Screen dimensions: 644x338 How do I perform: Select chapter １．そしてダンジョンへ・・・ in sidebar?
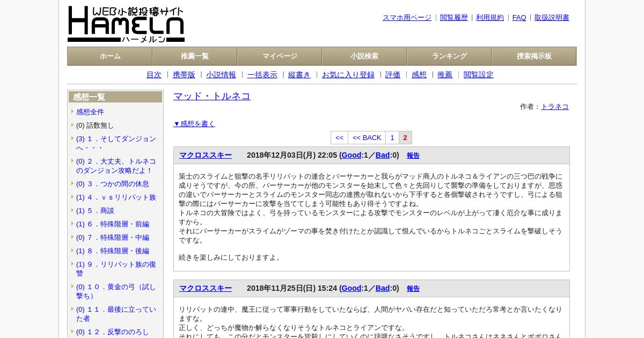(x=116, y=143)
